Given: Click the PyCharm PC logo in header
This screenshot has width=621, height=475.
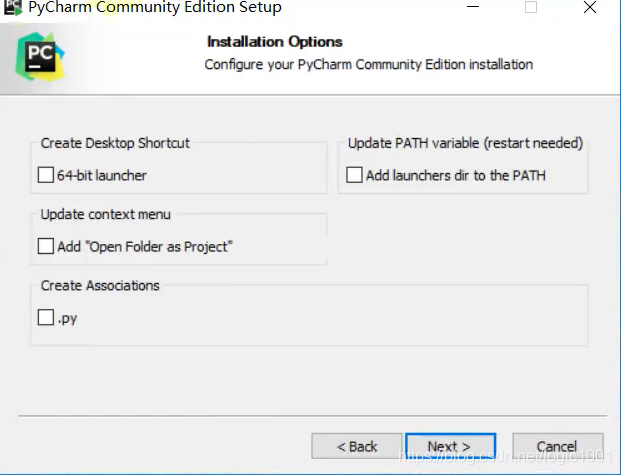Looking at the screenshot, I should pyautogui.click(x=40, y=57).
